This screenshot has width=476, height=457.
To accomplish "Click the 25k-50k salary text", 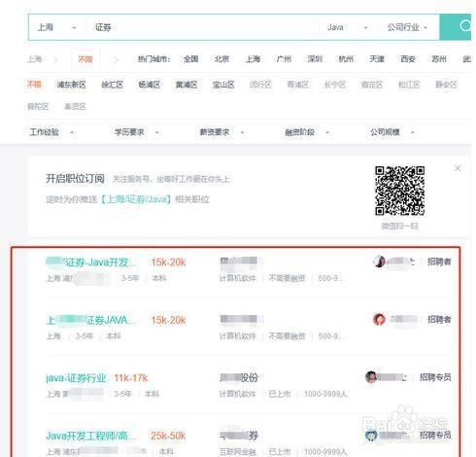I will (x=168, y=436).
